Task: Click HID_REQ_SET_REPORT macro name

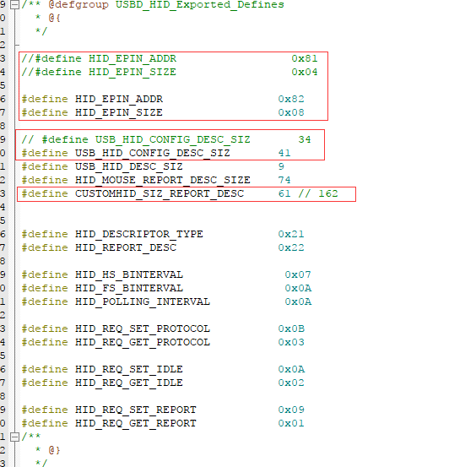Action: 135,410
